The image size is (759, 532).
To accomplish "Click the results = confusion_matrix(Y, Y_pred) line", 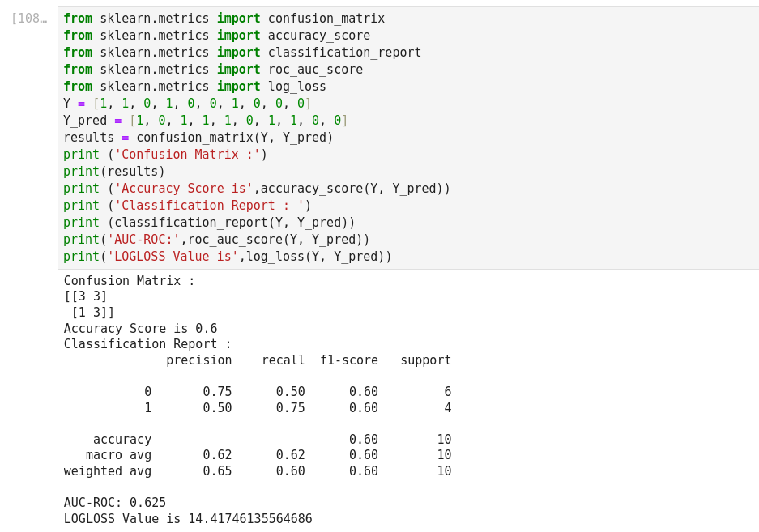I will 198,138.
